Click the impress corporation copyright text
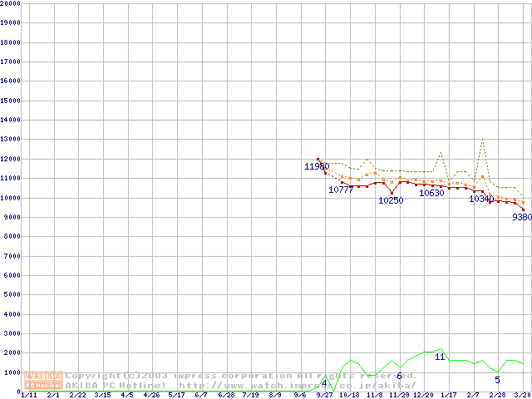This screenshot has width=532, height=399. 241,376
